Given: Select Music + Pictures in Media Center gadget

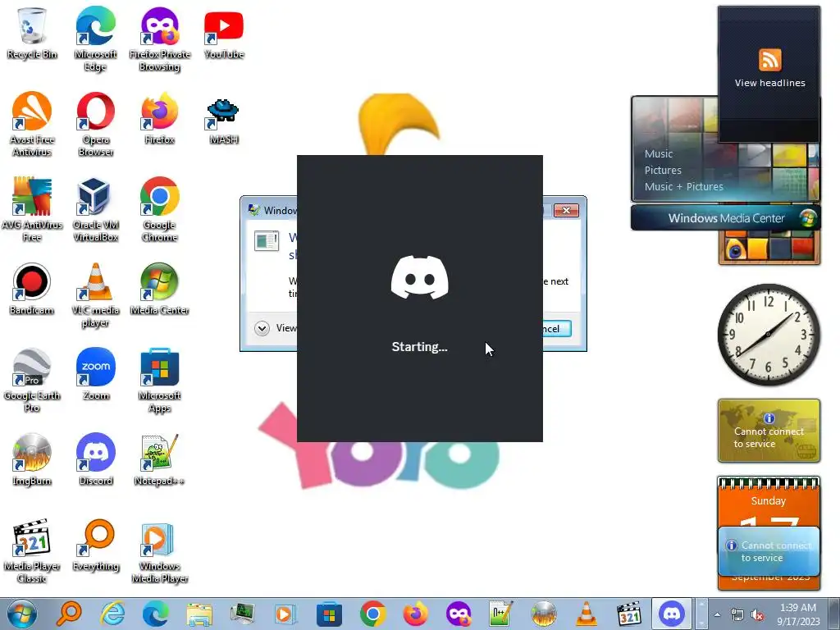Looking at the screenshot, I should coord(683,186).
